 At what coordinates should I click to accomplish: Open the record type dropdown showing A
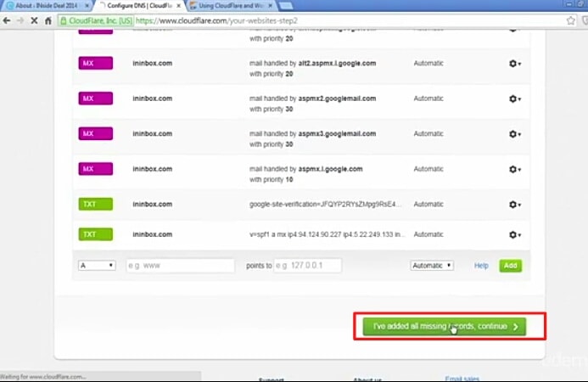[97, 266]
